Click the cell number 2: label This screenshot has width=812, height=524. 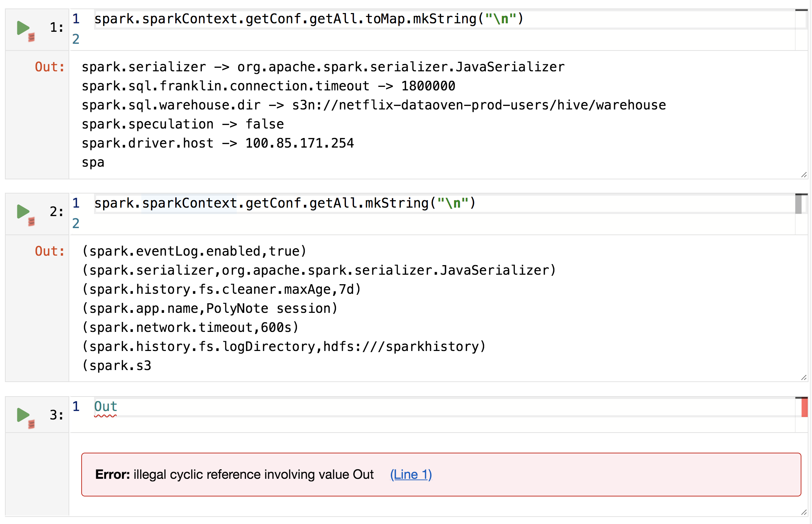point(57,212)
